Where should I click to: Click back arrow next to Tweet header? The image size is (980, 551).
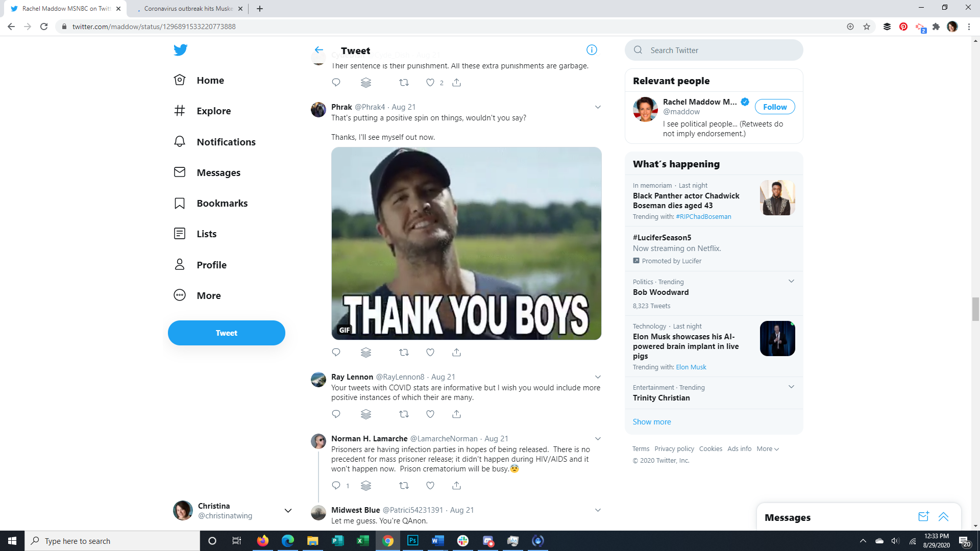319,50
